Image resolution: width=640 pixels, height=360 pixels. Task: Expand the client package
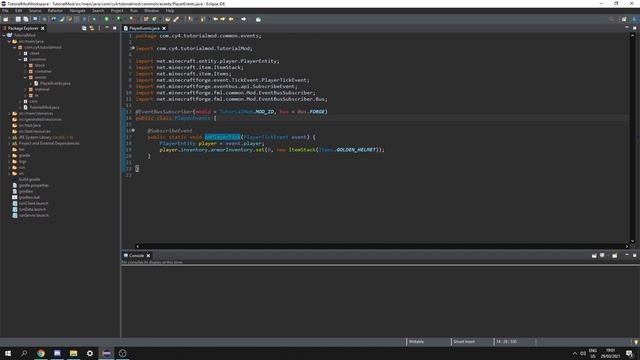tap(20, 53)
